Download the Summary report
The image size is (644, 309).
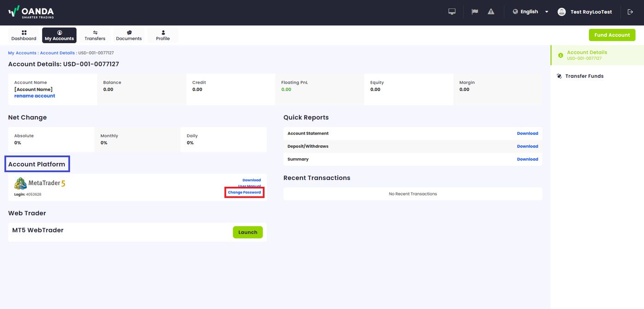[x=528, y=159]
